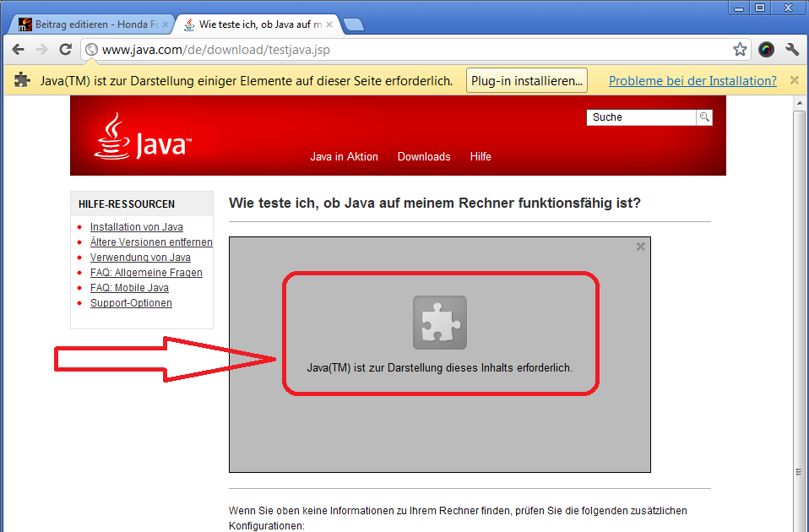Open the wrench settings menu
Viewport: 809px width, 532px height.
point(792,50)
